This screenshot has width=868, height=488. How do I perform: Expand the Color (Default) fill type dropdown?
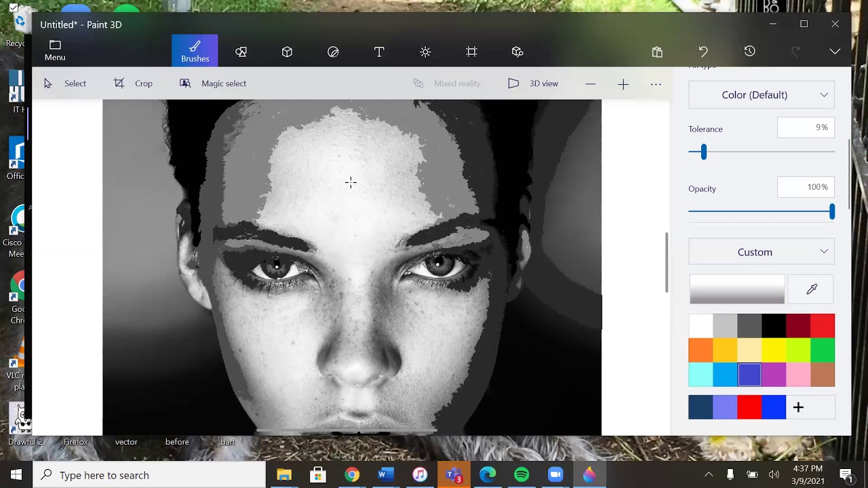(762, 95)
